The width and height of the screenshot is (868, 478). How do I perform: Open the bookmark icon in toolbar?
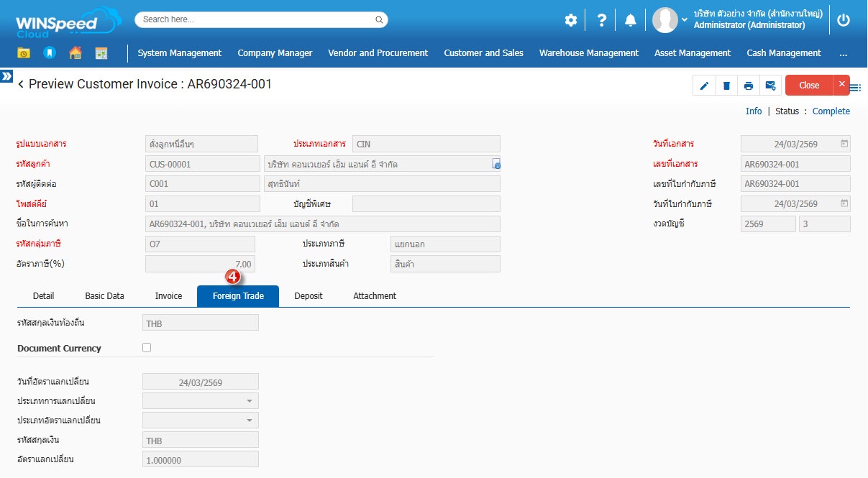(x=49, y=53)
